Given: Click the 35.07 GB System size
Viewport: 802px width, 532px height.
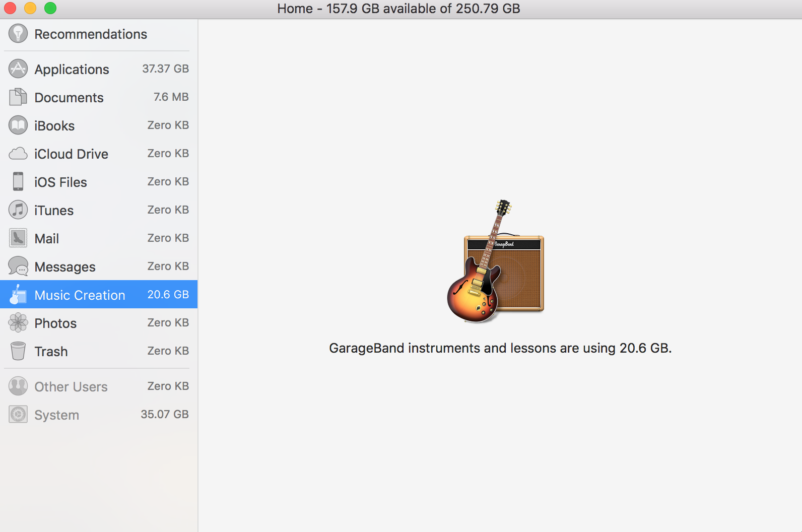Looking at the screenshot, I should tap(165, 414).
